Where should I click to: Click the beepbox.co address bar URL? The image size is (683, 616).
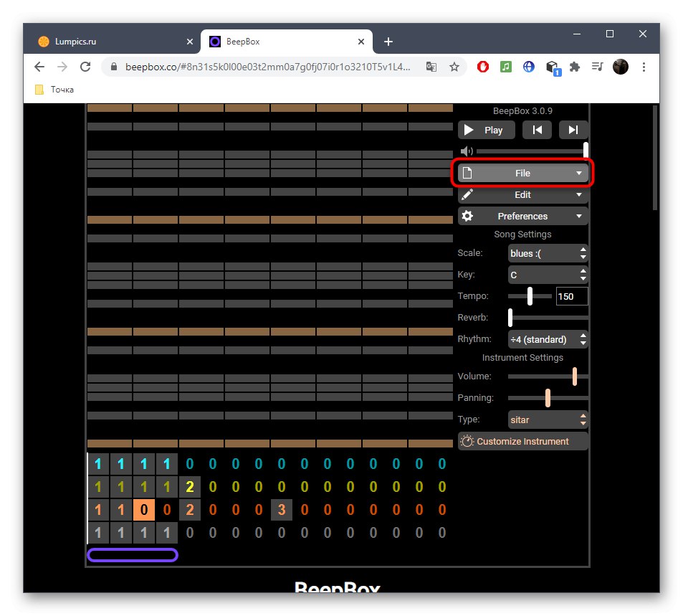[267, 67]
